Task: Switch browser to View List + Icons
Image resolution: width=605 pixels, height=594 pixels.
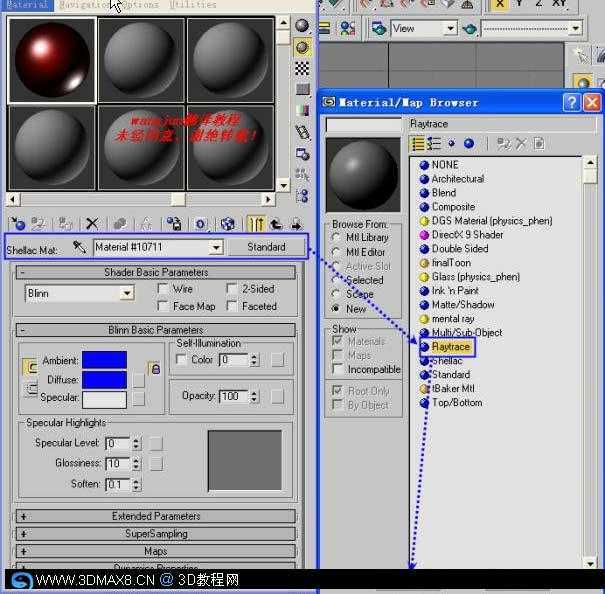Action: pos(434,144)
